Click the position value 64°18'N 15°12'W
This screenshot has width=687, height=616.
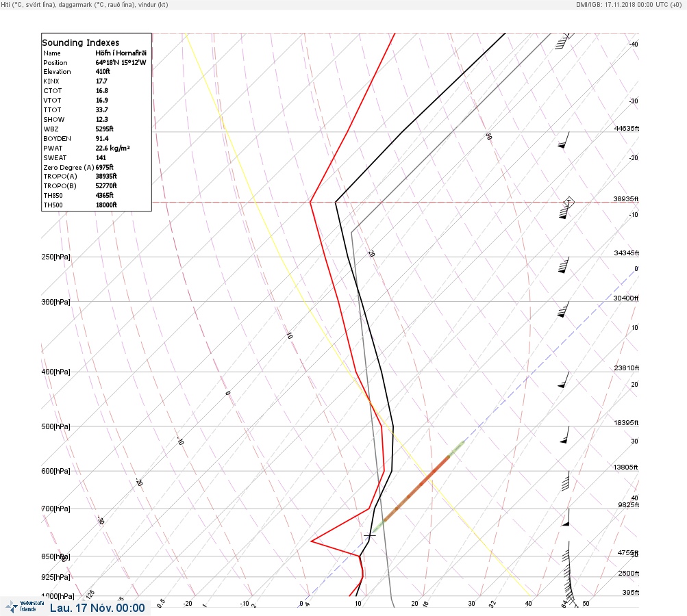point(121,62)
